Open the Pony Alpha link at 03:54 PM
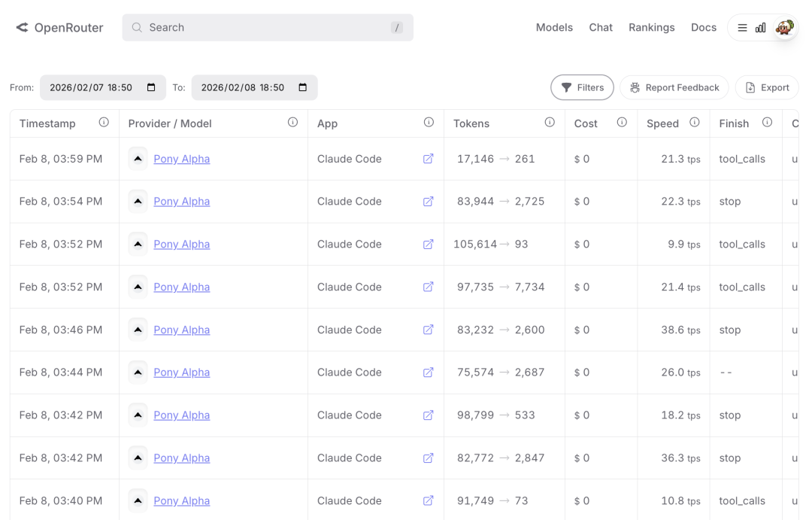This screenshot has width=812, height=520. pyautogui.click(x=182, y=201)
